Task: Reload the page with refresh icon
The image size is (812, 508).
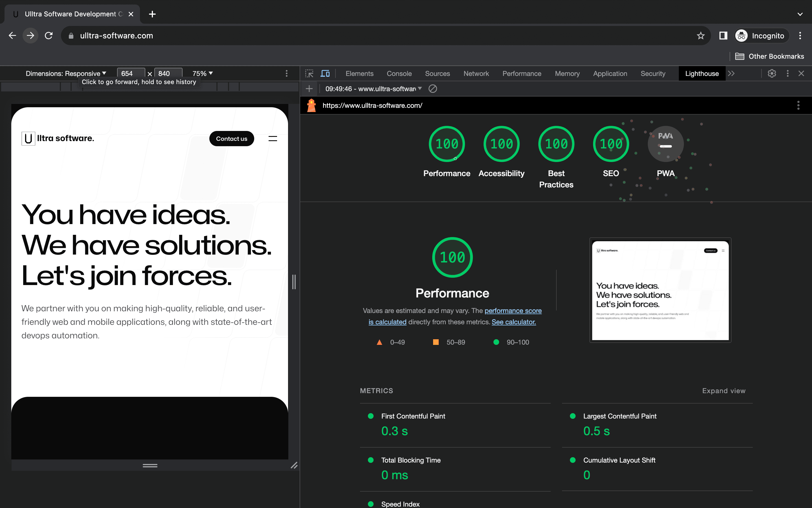Action: 49,36
